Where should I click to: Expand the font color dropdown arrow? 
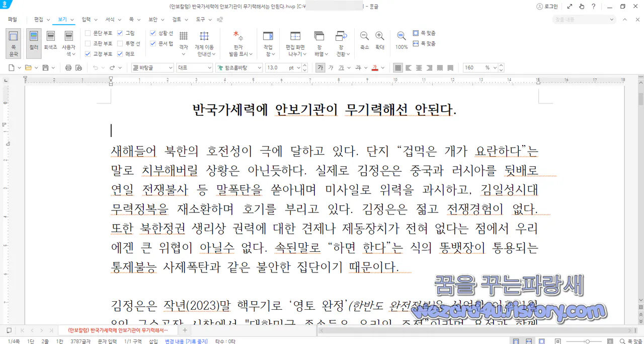[382, 67]
